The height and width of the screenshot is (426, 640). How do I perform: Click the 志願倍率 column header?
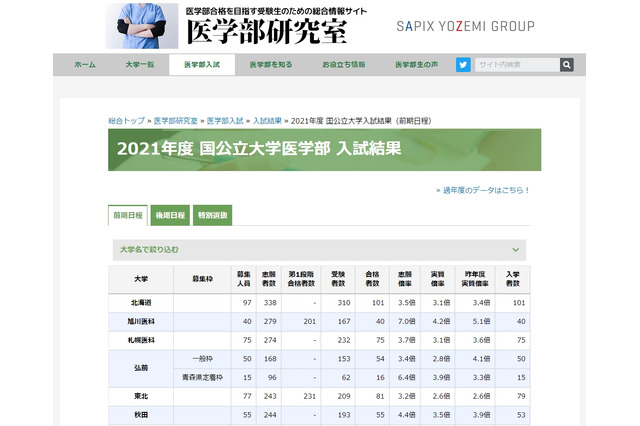[405, 279]
